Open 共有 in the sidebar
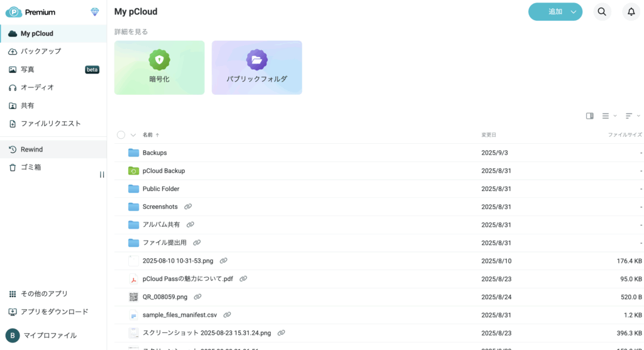644x350 pixels. coord(53,106)
